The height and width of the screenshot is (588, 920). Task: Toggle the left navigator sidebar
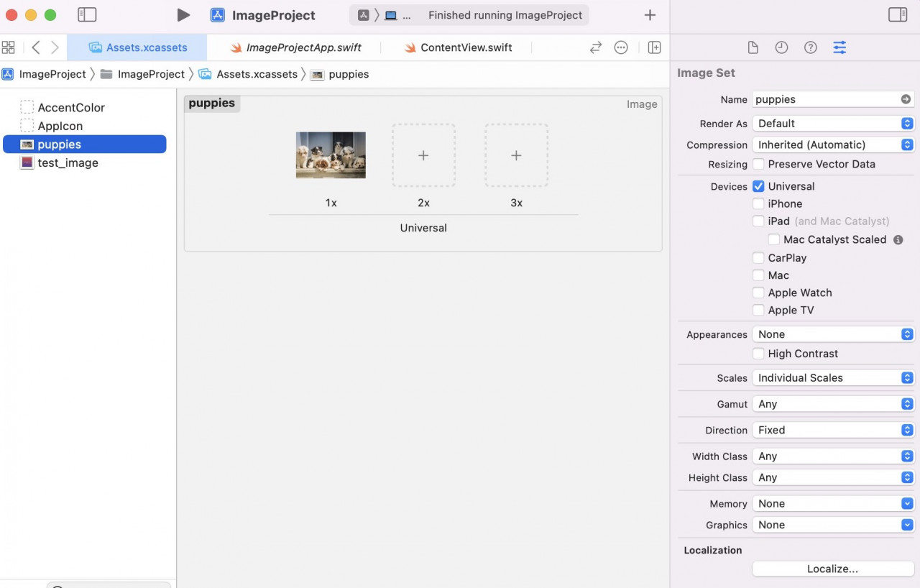point(86,14)
